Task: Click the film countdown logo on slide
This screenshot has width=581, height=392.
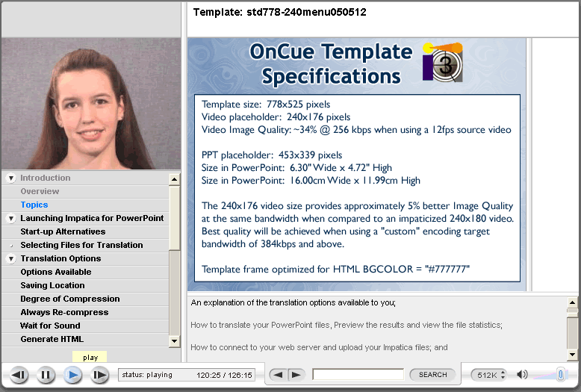Action: (x=443, y=62)
